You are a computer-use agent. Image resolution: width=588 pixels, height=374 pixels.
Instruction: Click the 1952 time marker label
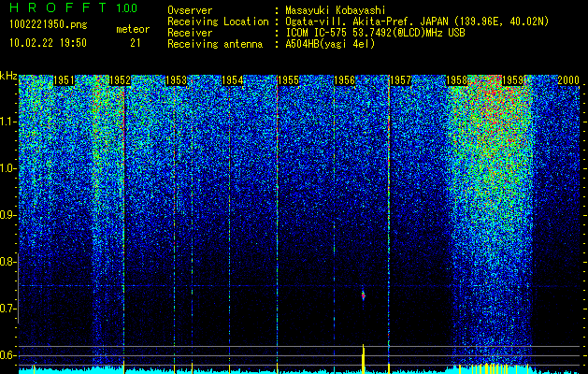(120, 80)
